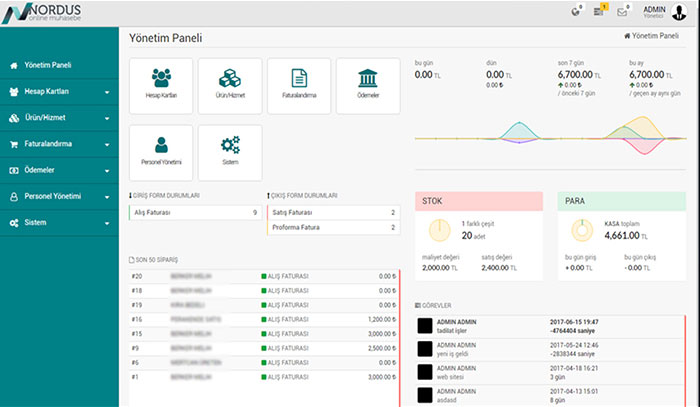The height and width of the screenshot is (407, 700).
Task: Open order #20 in recent orders
Action: [264, 276]
